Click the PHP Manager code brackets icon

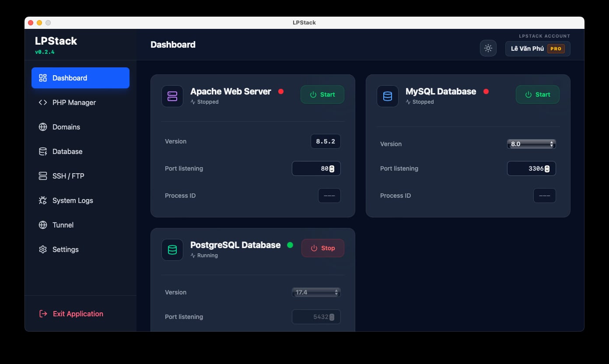(43, 102)
